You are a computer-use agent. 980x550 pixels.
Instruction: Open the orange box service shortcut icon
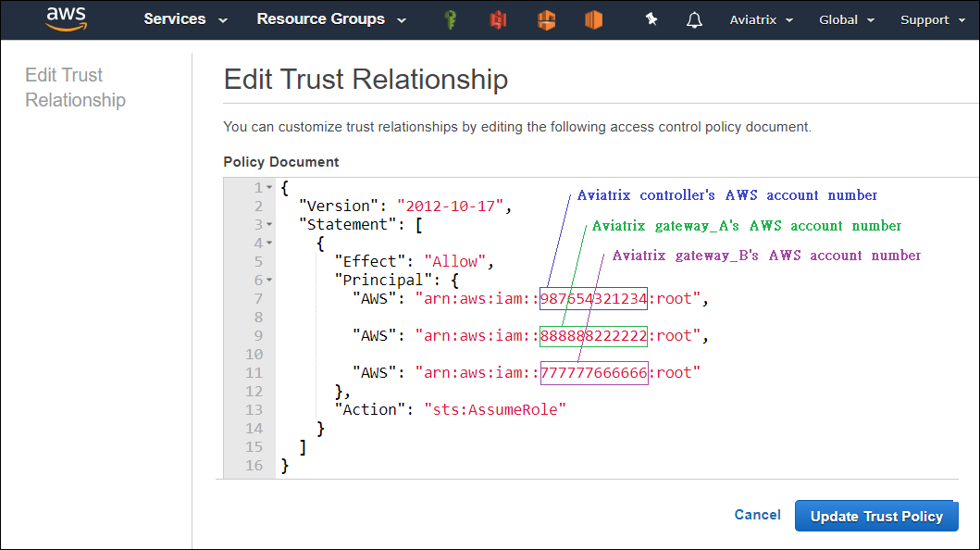[x=593, y=19]
